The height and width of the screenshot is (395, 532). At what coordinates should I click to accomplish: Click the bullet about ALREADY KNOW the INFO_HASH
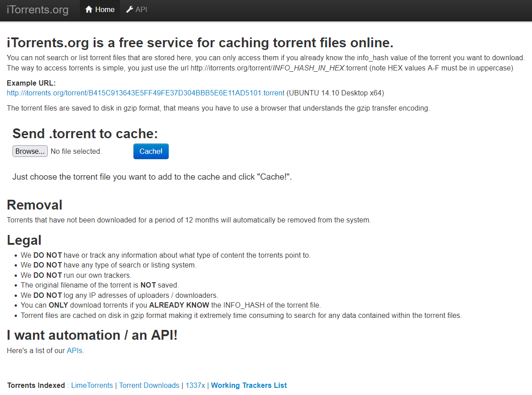171,305
